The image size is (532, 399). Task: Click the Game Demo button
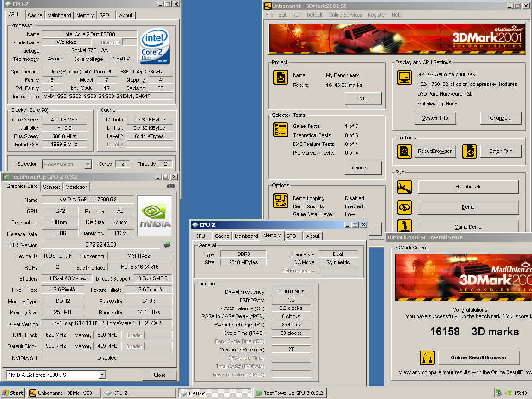[468, 226]
